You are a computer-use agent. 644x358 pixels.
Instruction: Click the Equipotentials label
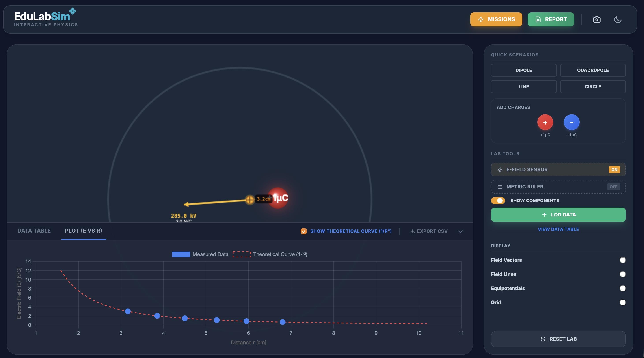(508, 288)
